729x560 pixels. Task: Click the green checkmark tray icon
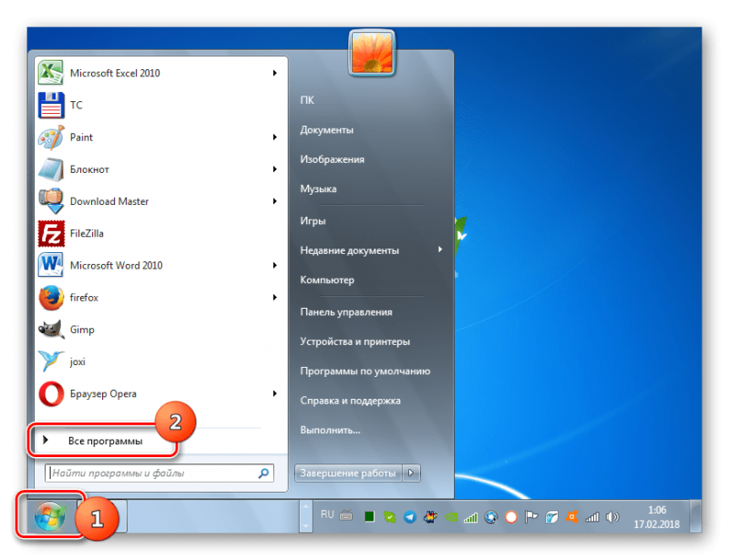[x=390, y=517]
